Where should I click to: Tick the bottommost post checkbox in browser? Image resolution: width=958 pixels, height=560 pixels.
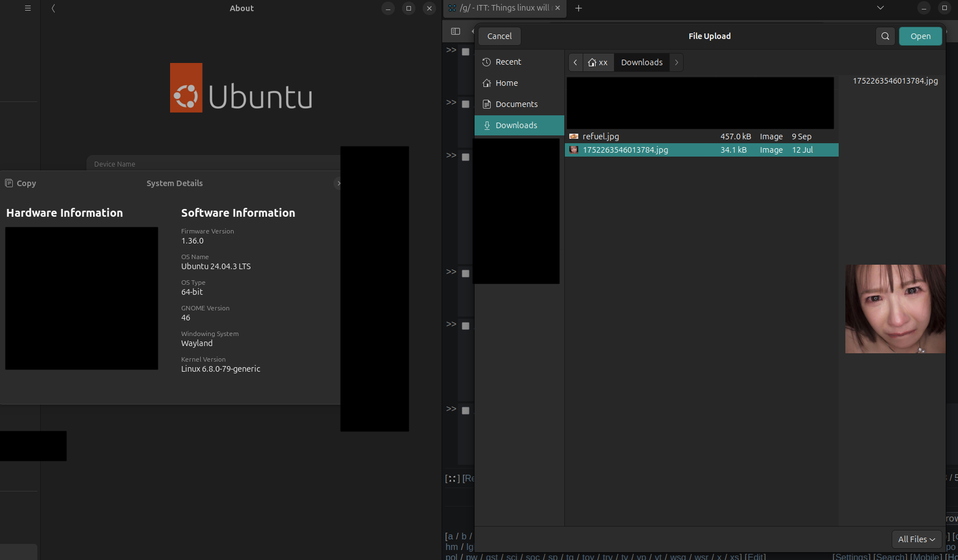[466, 411]
